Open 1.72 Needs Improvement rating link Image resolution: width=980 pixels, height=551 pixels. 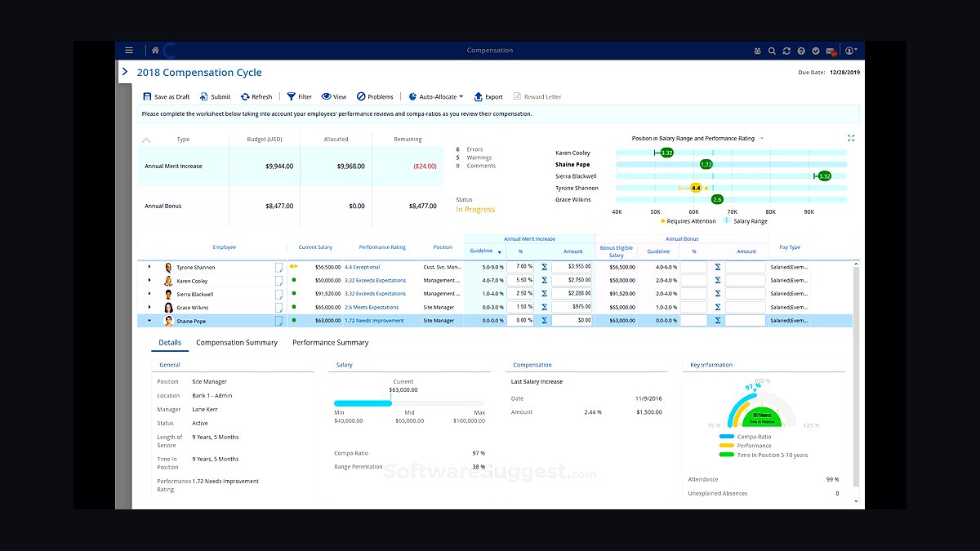pos(374,321)
